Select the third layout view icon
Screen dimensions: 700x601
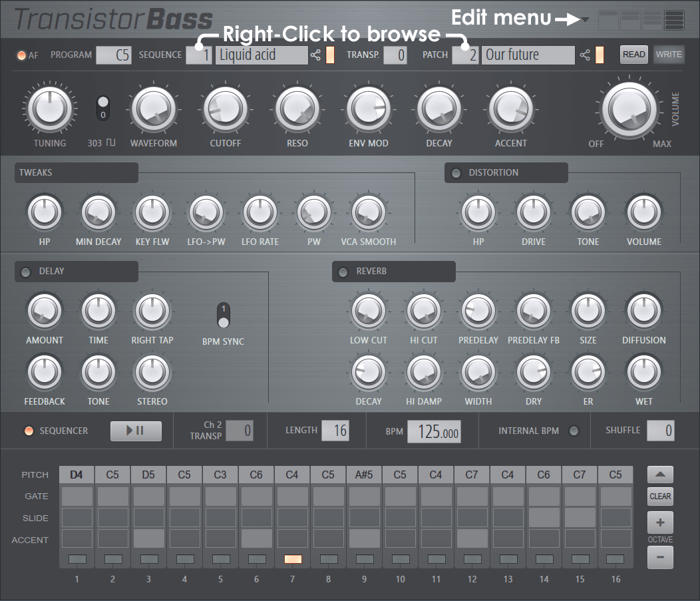(x=652, y=20)
